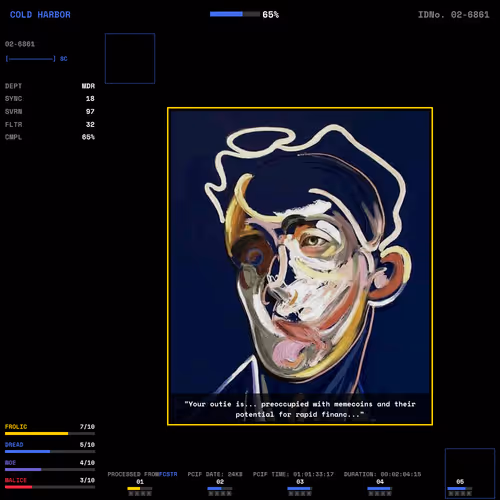Select bin number 05
500x500 pixels.
(x=460, y=482)
